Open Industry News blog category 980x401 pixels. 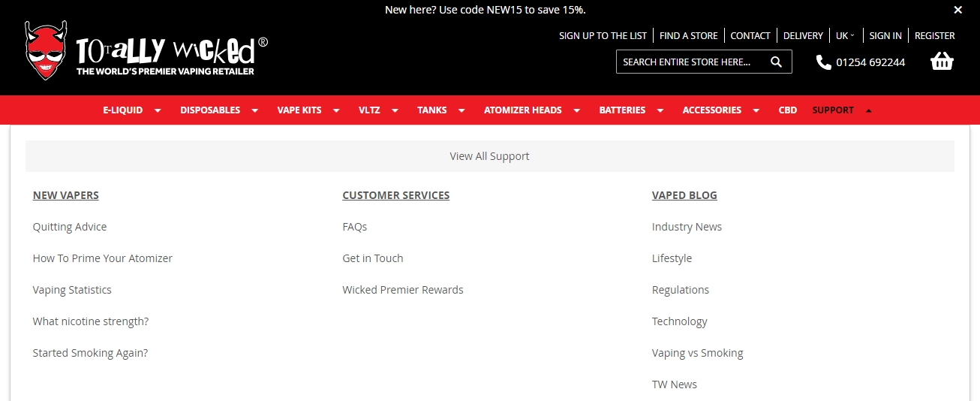(687, 227)
